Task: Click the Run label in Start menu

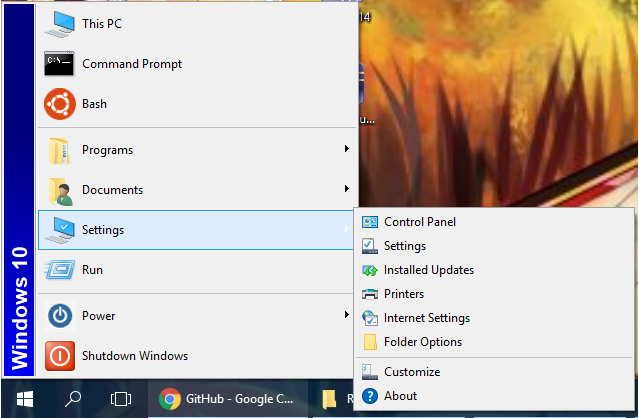Action: click(93, 270)
